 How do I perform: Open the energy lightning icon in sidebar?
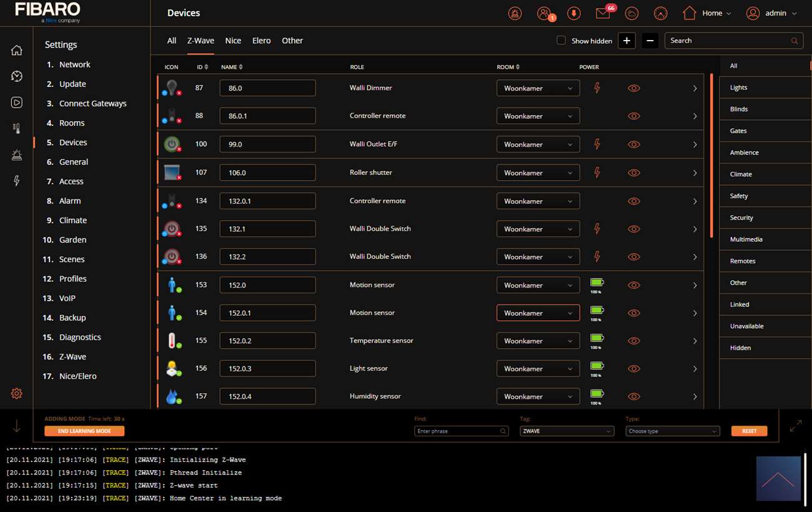(17, 181)
